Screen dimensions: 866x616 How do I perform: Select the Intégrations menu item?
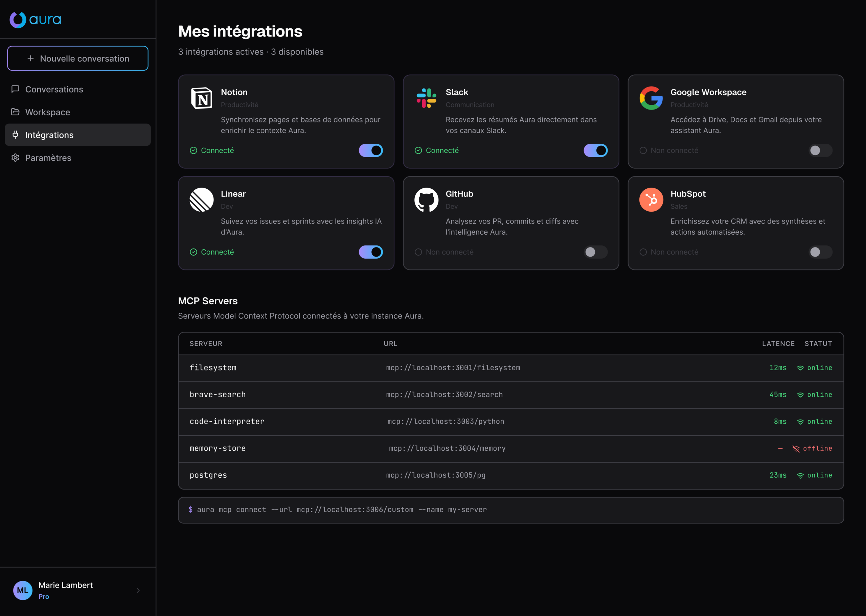coord(78,135)
